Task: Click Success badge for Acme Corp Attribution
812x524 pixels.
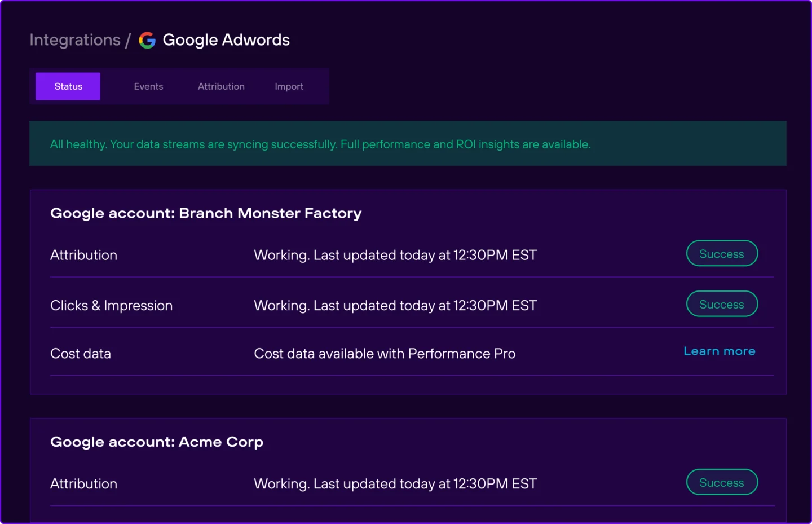Action: 721,482
